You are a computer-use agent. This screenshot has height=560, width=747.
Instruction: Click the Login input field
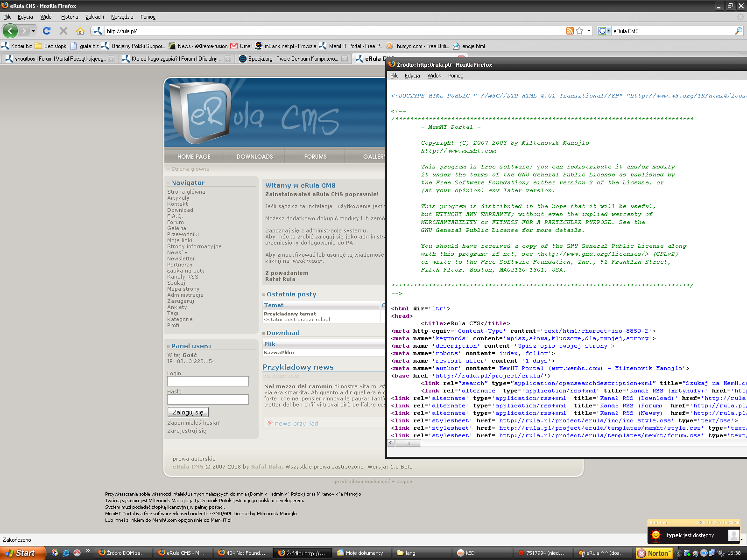point(208,381)
